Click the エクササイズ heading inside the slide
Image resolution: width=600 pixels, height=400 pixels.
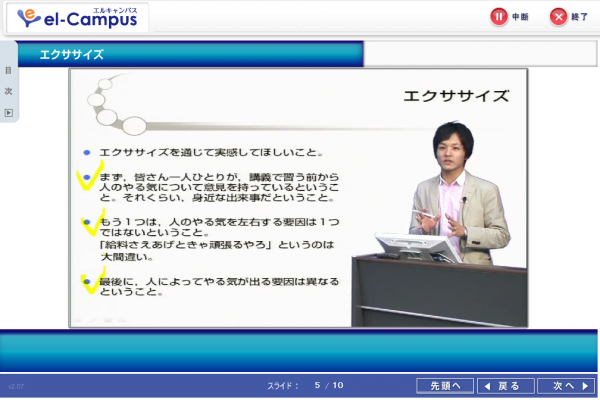point(455,97)
